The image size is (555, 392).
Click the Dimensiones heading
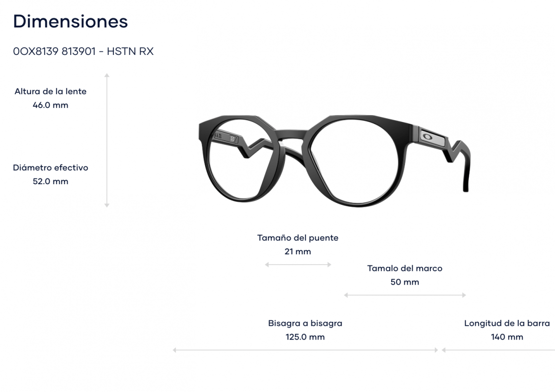[x=71, y=22]
